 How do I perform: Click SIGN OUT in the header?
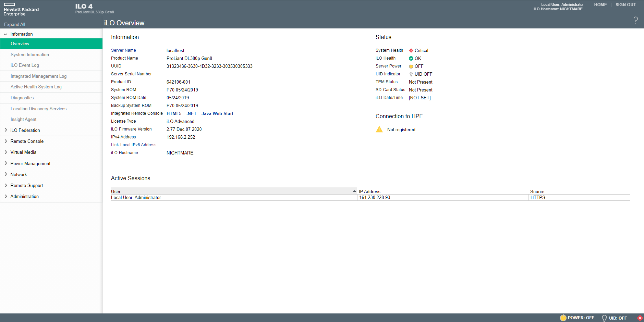625,5
